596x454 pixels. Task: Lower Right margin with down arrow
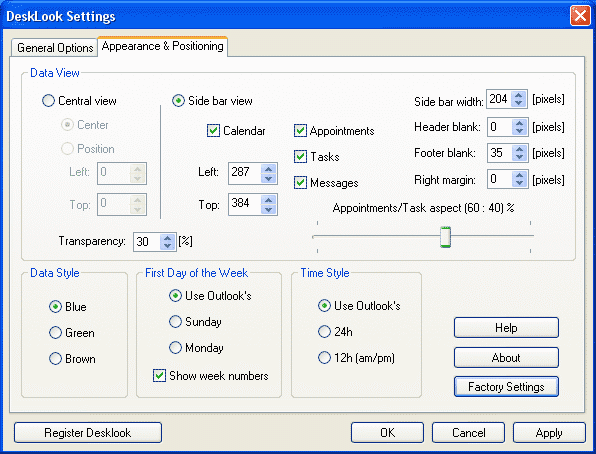(x=519, y=184)
